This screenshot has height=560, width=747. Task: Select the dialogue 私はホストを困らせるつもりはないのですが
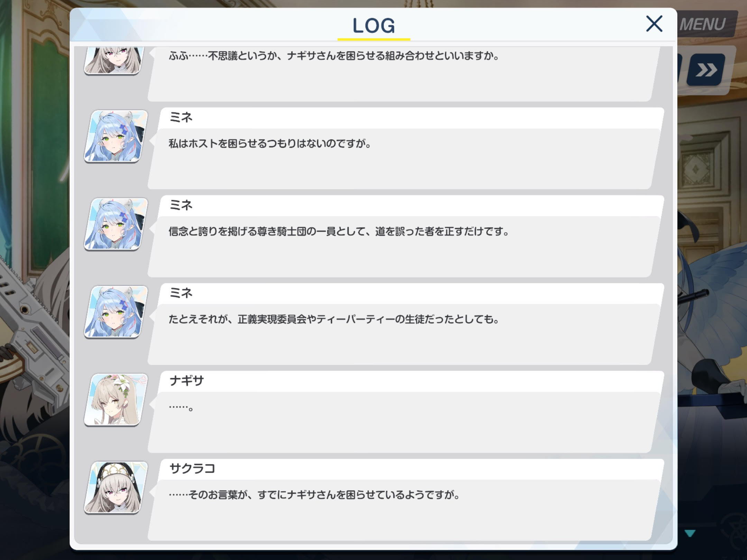pos(270,143)
